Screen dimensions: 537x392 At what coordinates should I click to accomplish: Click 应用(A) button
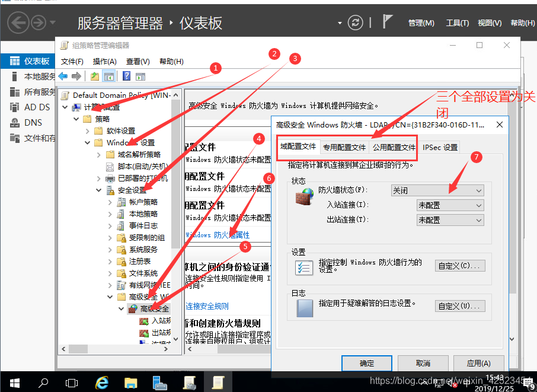point(479,363)
